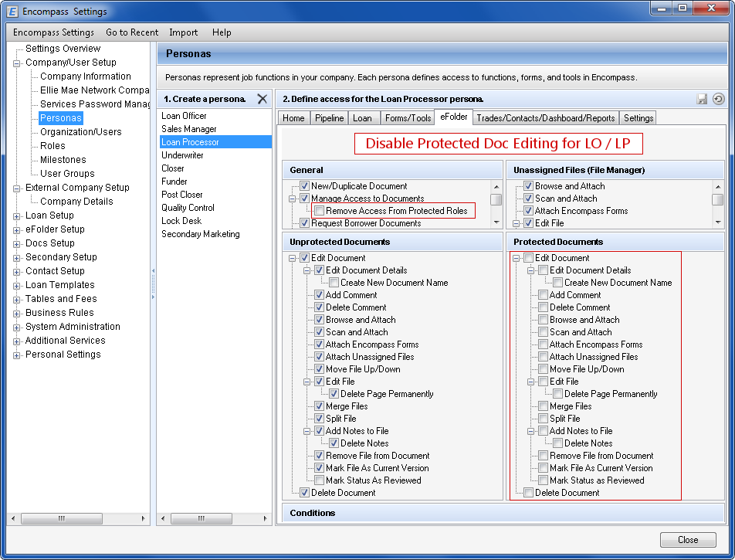The height and width of the screenshot is (560, 735).
Task: Check protected Split File checkbox
Action: pos(543,419)
